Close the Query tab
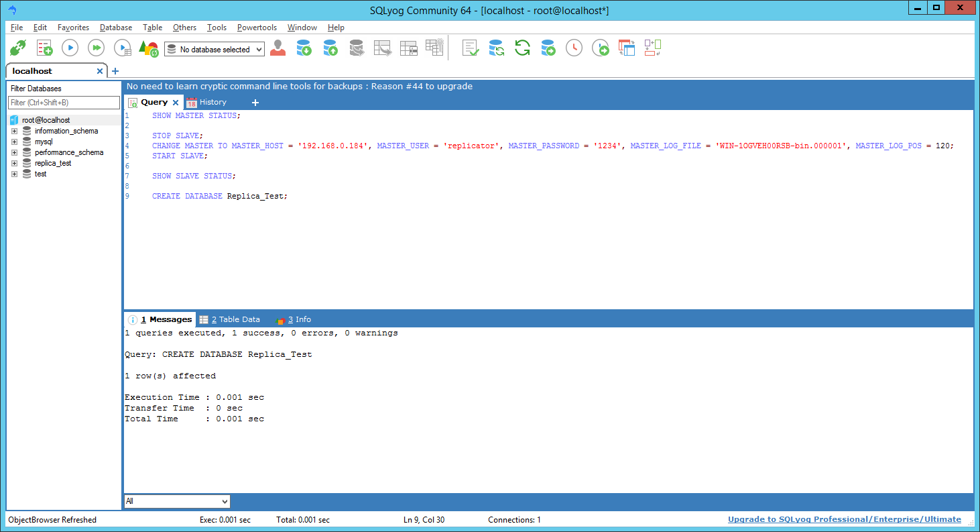The width and height of the screenshot is (980, 532). point(176,103)
